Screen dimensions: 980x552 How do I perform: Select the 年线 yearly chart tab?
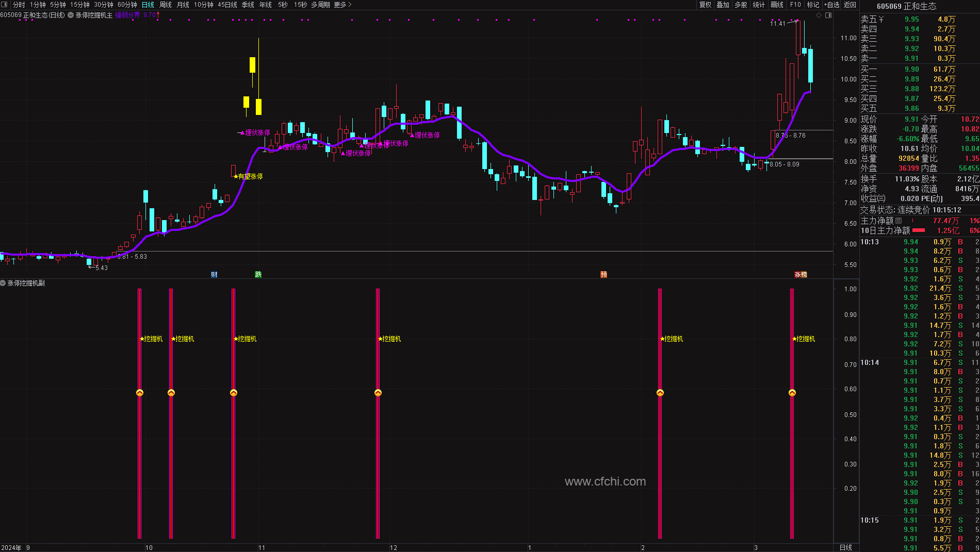click(x=266, y=5)
